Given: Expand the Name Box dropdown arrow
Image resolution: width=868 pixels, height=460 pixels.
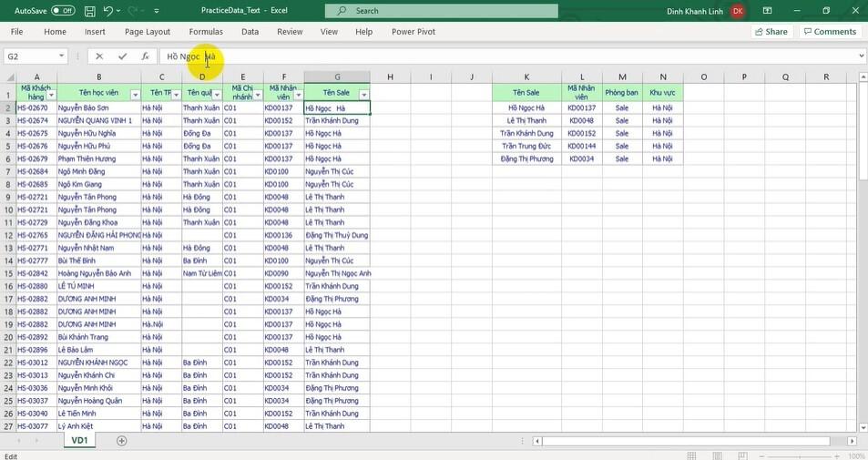Looking at the screenshot, I should tap(61, 56).
